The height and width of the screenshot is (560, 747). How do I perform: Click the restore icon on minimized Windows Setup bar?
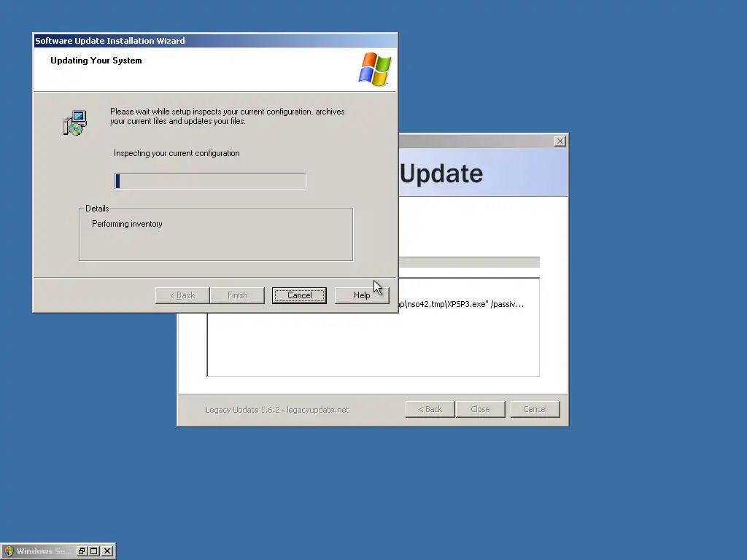pos(82,551)
